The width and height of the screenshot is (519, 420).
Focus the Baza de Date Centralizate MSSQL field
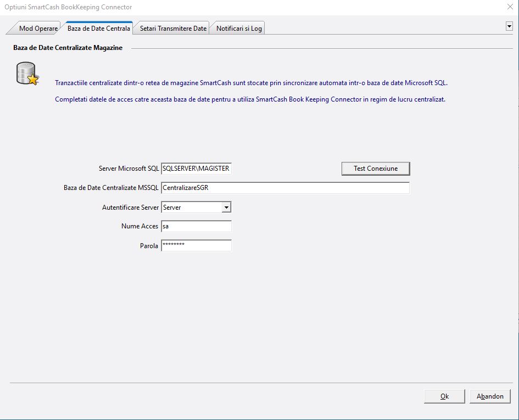(x=286, y=188)
